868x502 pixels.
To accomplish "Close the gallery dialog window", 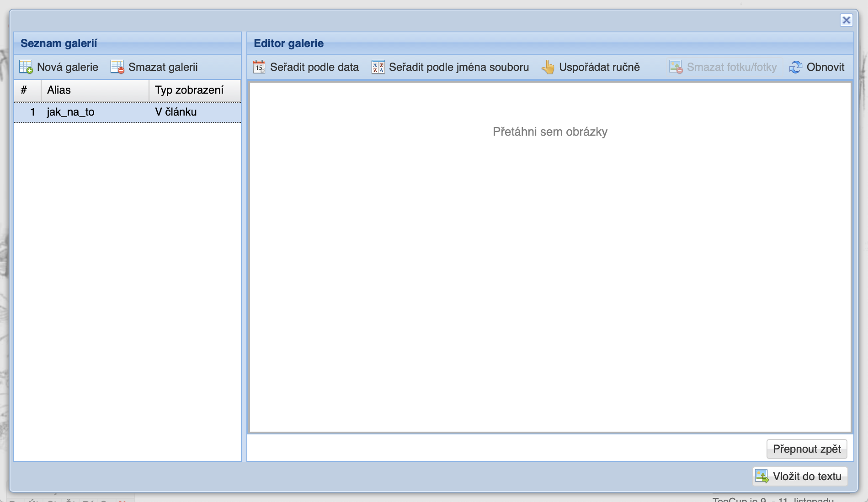I will (846, 20).
